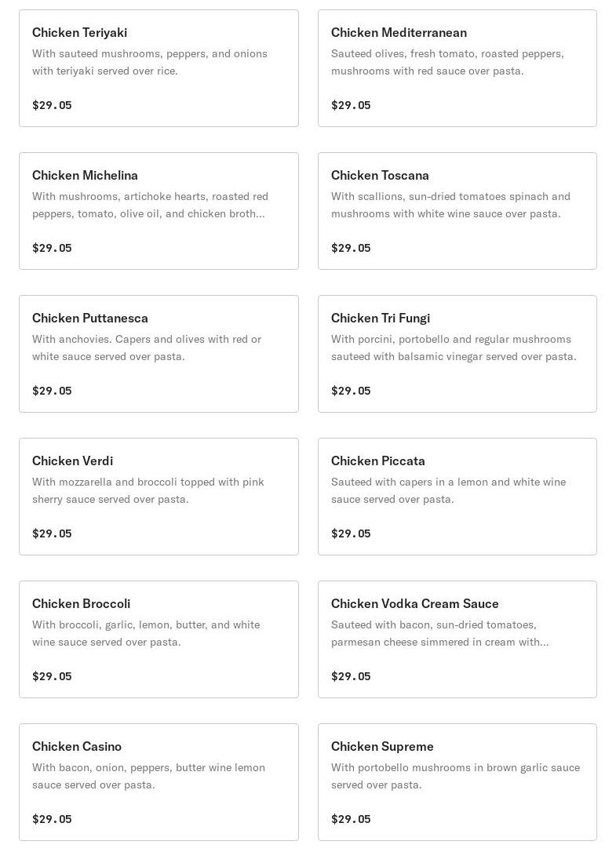Open the Chicken Teriyaki menu item
This screenshot has width=616, height=852.
79,32
